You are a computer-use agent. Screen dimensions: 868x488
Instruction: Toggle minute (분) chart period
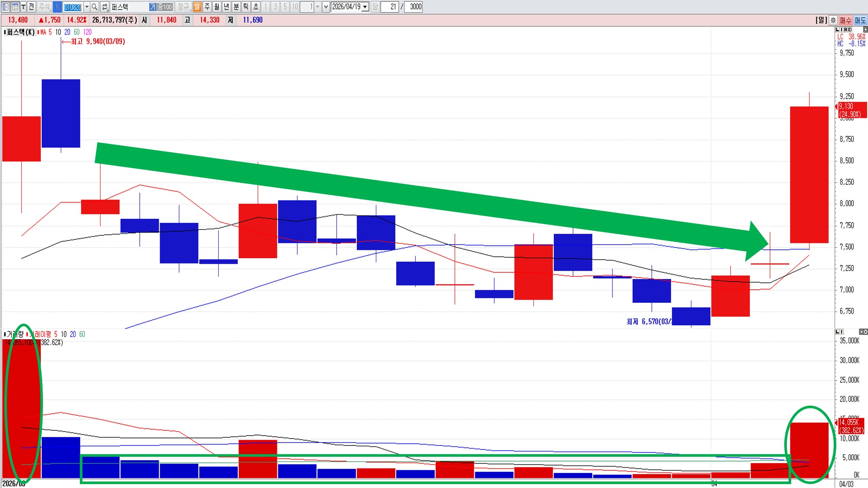click(236, 7)
